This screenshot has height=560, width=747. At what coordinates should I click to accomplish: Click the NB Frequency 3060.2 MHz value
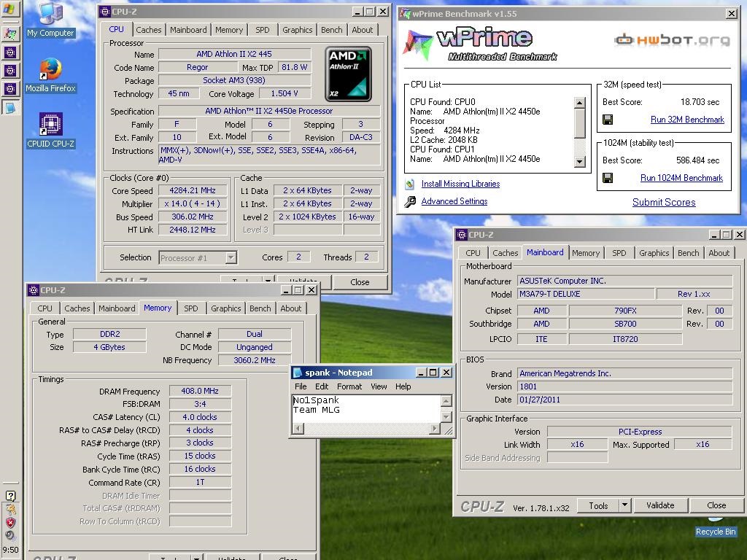coord(255,360)
